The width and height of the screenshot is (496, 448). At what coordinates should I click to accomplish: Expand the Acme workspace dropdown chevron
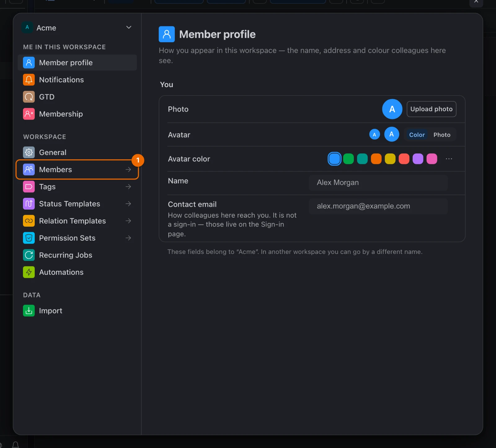[129, 27]
